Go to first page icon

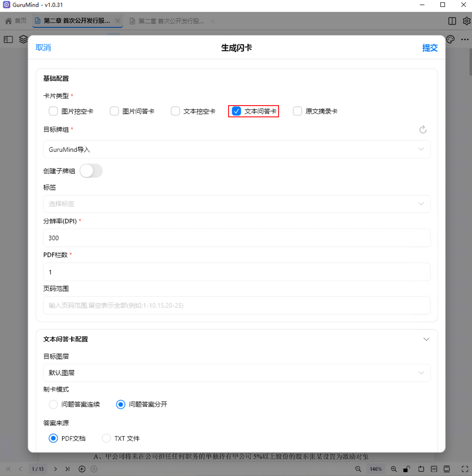click(8, 469)
